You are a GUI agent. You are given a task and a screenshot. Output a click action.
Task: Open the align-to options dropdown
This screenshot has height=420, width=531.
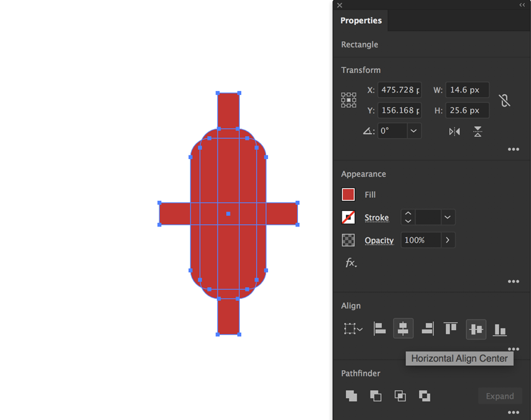click(x=353, y=328)
